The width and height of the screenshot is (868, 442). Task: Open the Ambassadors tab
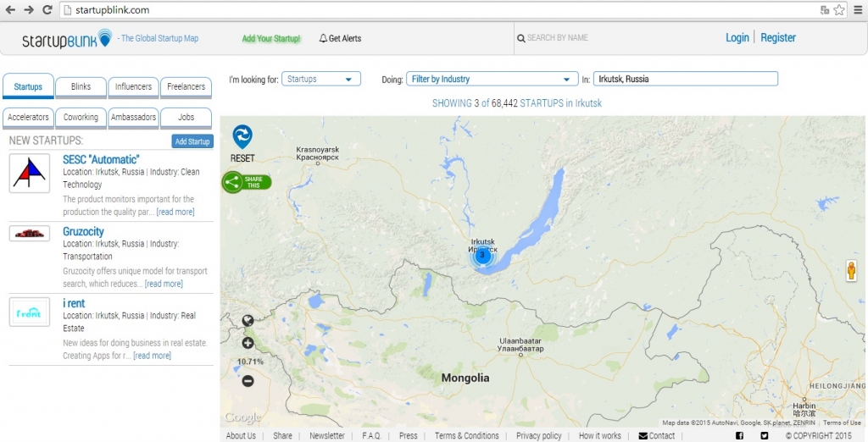(x=133, y=118)
